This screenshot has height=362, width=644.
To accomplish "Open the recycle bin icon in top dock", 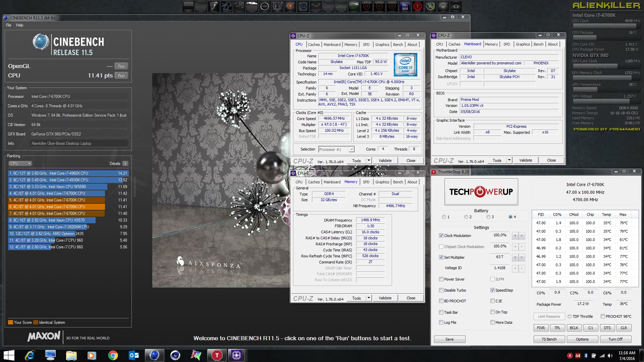I will pos(456,6).
